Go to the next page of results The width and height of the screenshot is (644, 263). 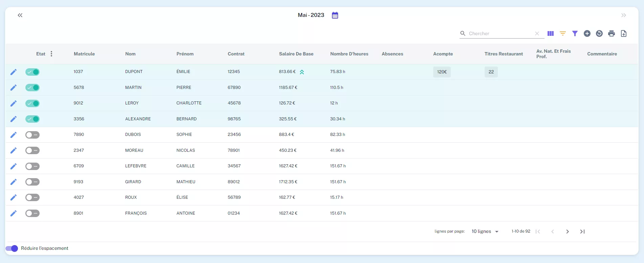(568, 232)
